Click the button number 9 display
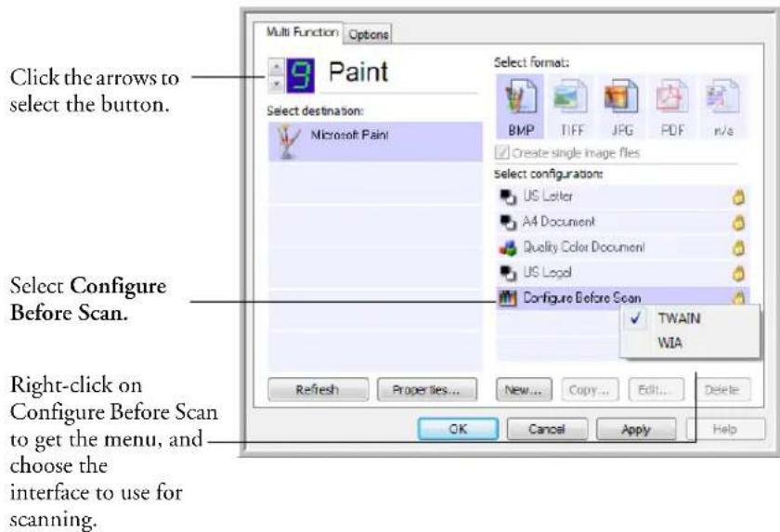The width and height of the screenshot is (780, 532). [x=301, y=75]
